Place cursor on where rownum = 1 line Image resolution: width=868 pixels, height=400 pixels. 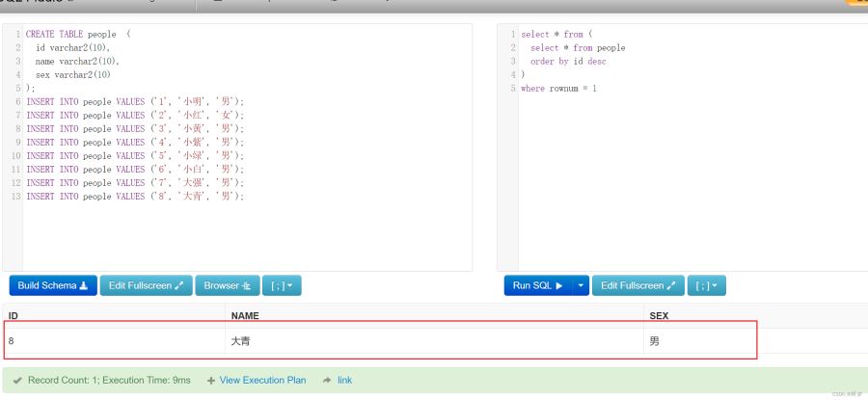[558, 88]
